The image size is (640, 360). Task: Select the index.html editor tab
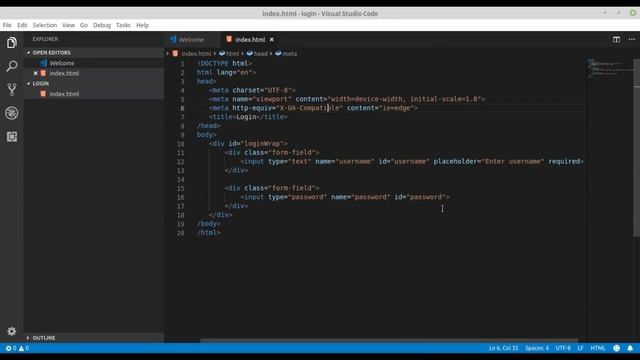click(x=249, y=40)
